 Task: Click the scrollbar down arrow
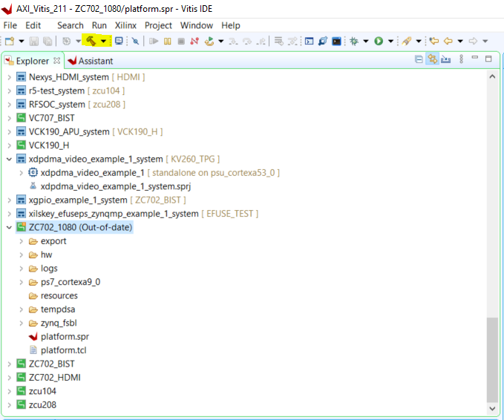click(x=492, y=408)
